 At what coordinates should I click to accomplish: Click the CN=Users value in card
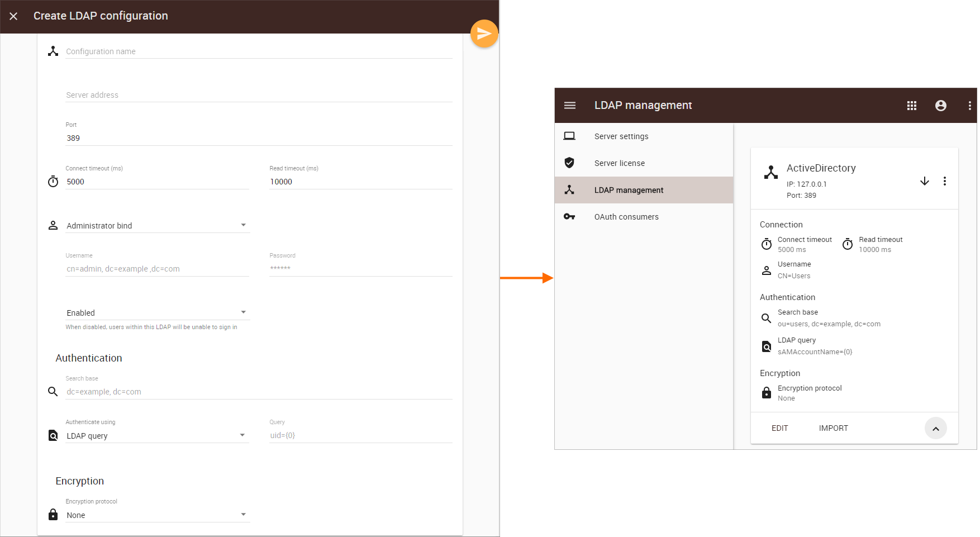point(794,276)
